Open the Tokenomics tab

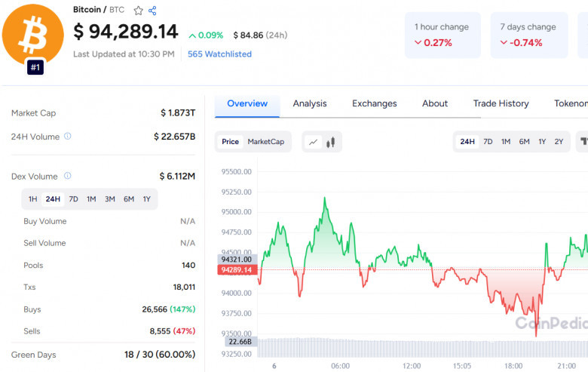click(571, 103)
